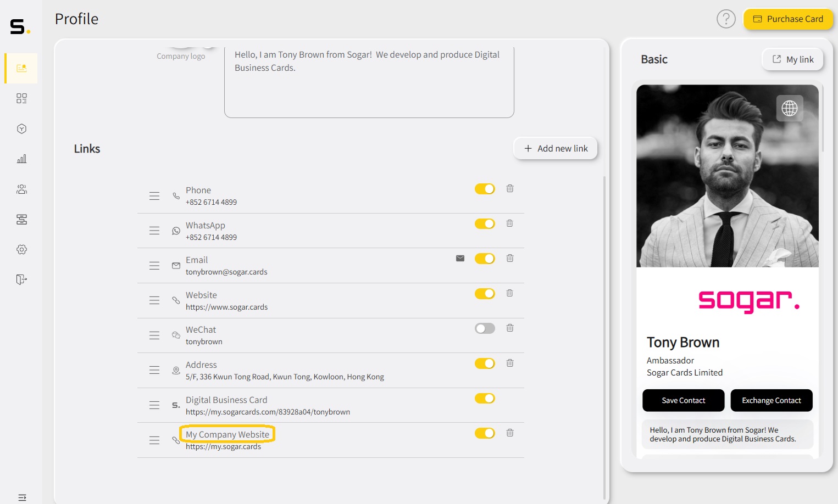The width and height of the screenshot is (838, 504).
Task: Open the QR code grid sidebar icon
Action: click(x=21, y=98)
